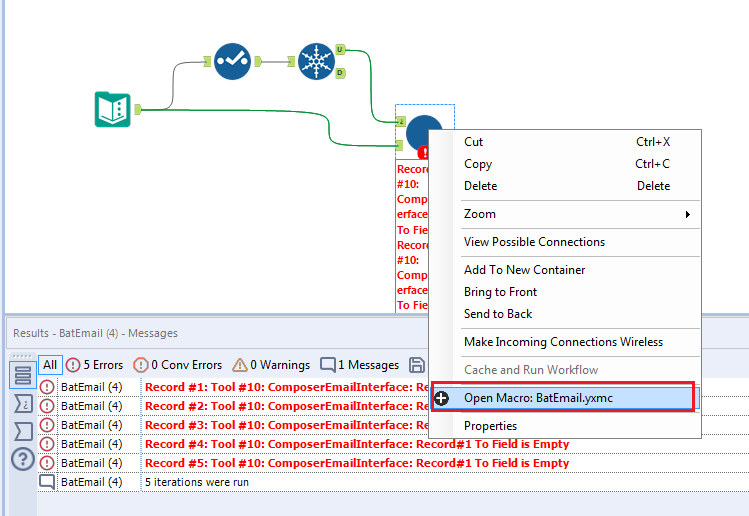
Task: Click the macro's top input anchor
Action: click(x=400, y=122)
